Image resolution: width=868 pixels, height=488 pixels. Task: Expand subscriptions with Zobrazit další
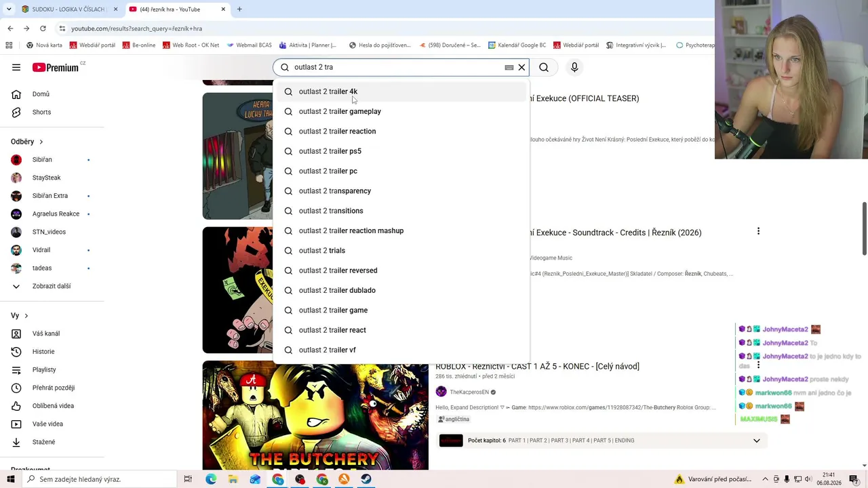52,286
